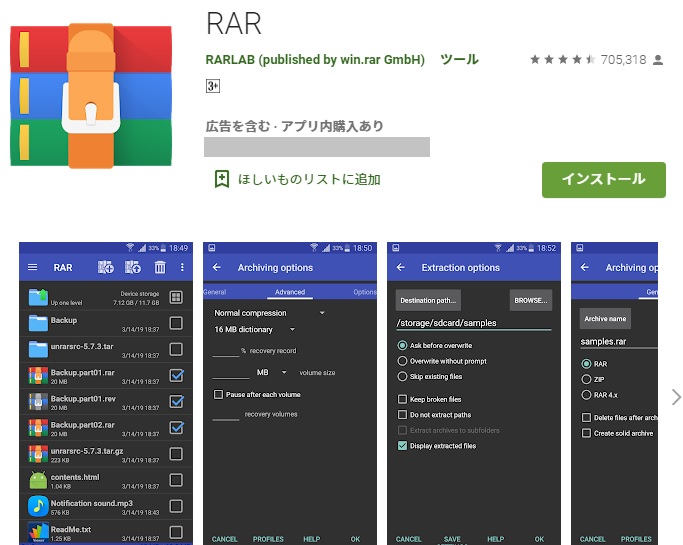Image resolution: width=683 pixels, height=545 pixels.
Task: Click back arrow in Archiving options screen
Action: (217, 267)
